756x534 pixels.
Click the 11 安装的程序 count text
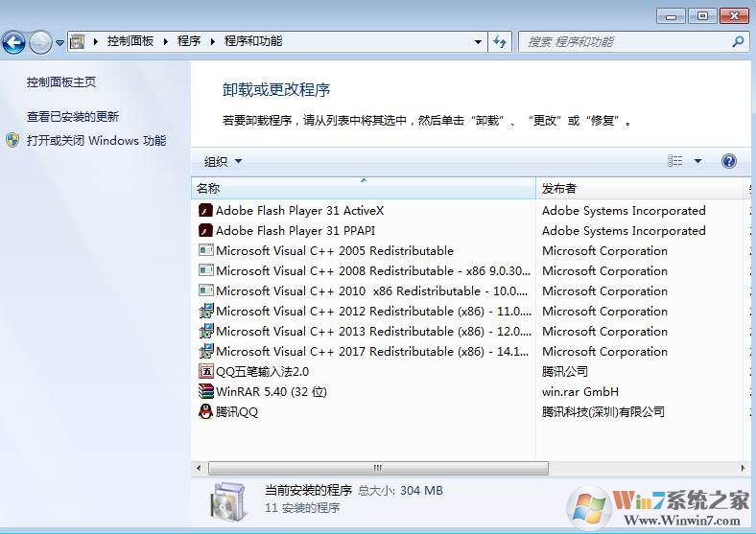coord(302,508)
